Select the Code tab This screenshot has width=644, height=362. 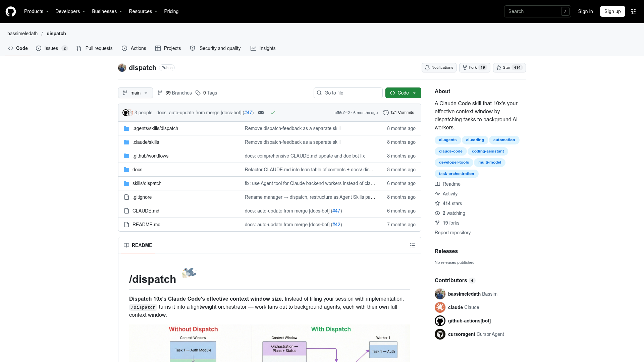coord(18,48)
